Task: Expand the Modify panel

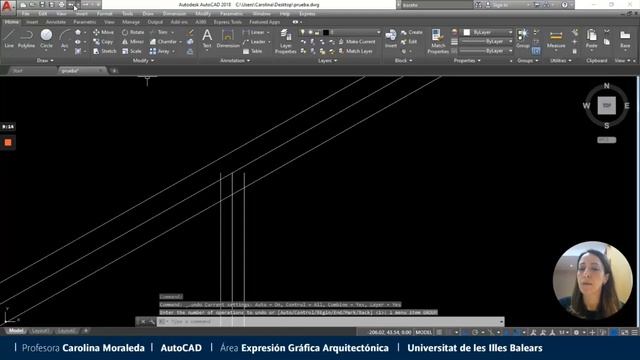Action: point(143,60)
